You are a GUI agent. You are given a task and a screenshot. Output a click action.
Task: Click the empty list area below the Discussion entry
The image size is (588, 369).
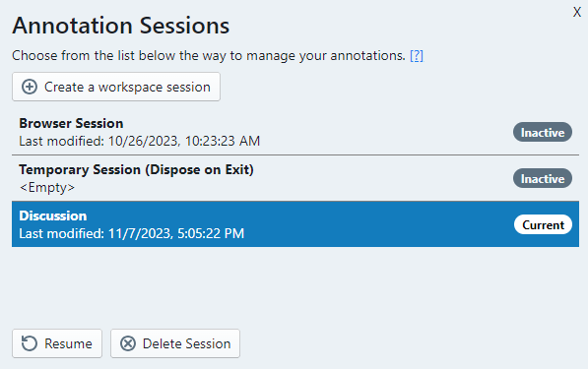coord(295,284)
